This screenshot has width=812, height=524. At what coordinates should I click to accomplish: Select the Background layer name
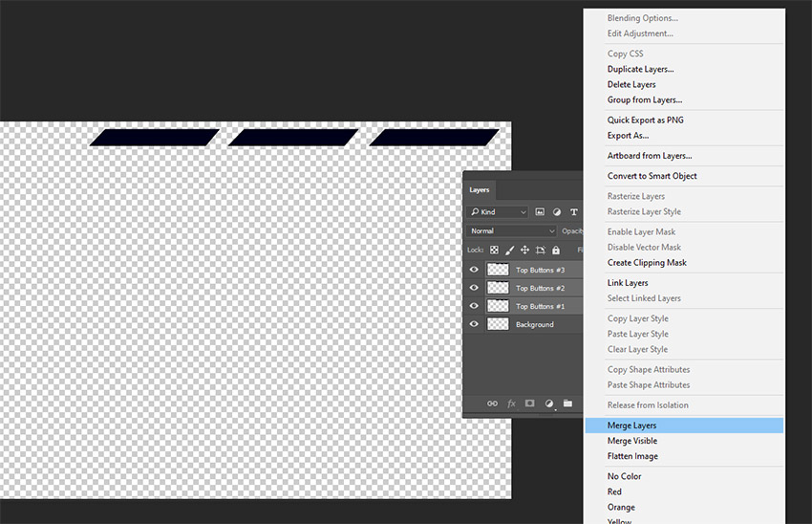click(x=534, y=324)
